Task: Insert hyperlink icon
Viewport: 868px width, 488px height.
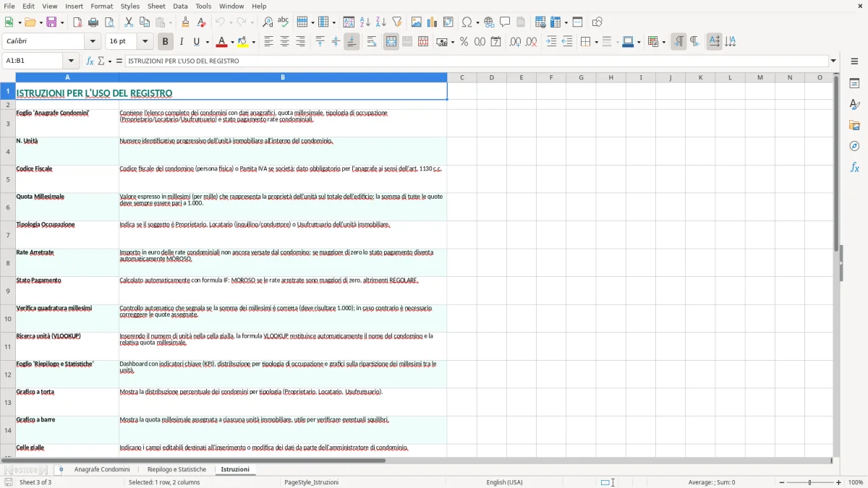Action: 489,22
